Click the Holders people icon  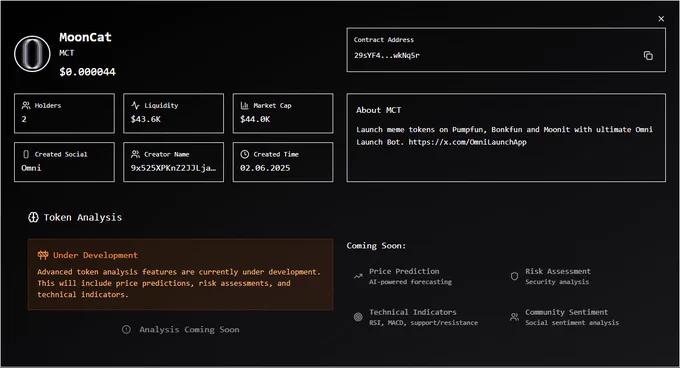point(26,105)
